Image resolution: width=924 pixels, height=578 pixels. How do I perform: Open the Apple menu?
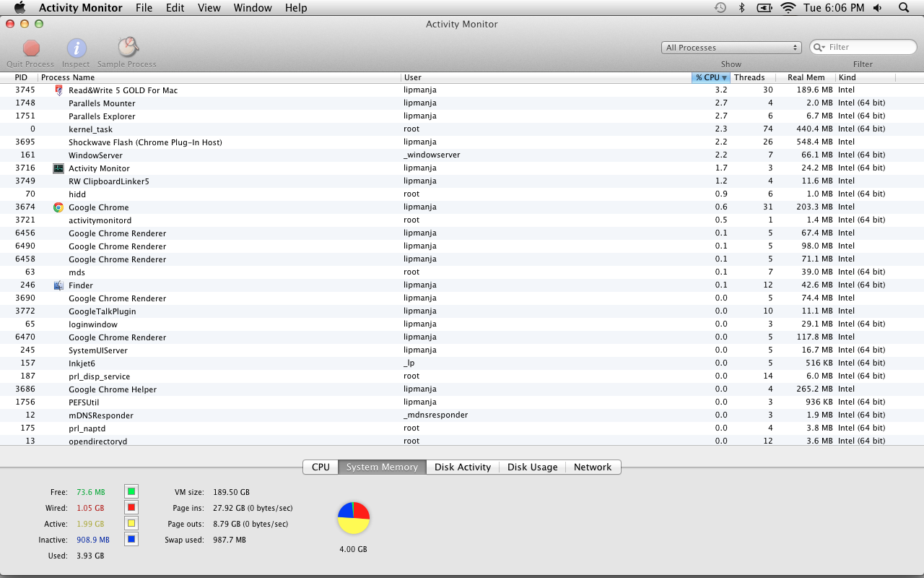point(19,8)
